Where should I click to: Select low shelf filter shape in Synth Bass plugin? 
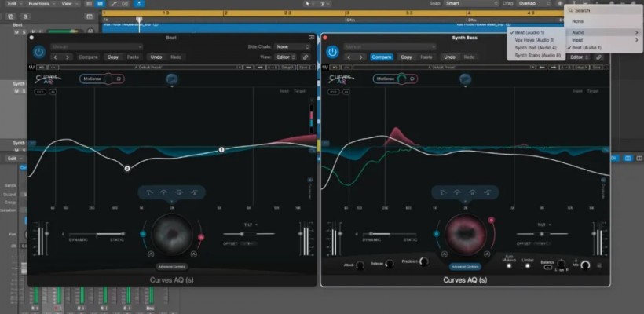[x=443, y=192]
